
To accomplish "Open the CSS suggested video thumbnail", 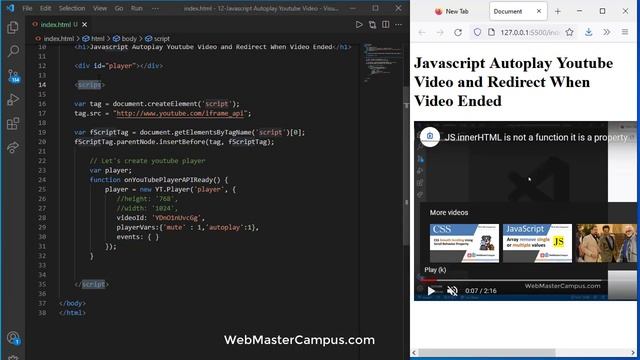I will (464, 243).
